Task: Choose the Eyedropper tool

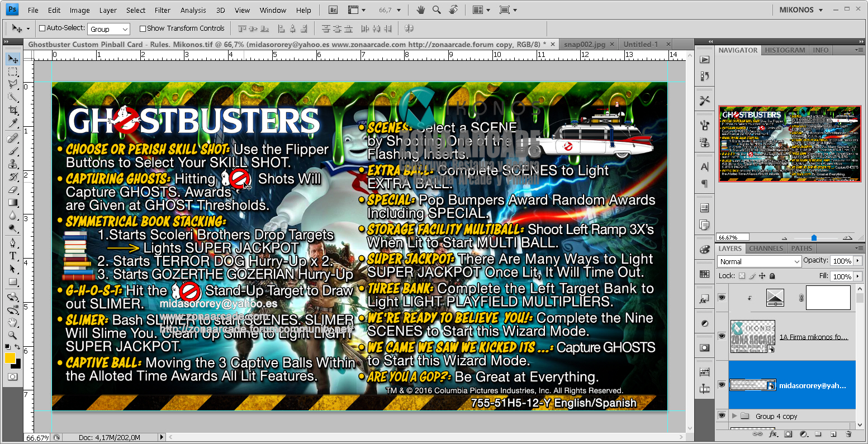Action: coord(13,123)
